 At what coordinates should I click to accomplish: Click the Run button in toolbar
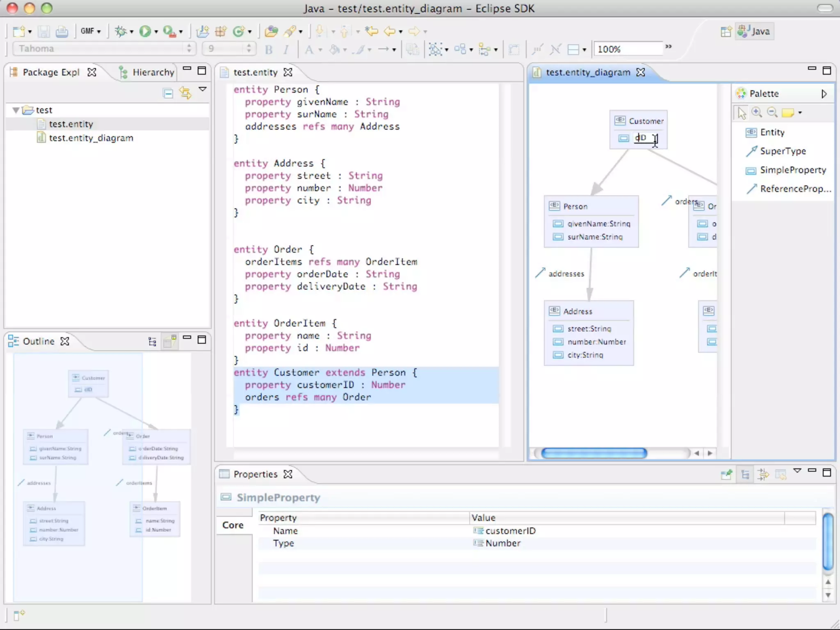145,31
